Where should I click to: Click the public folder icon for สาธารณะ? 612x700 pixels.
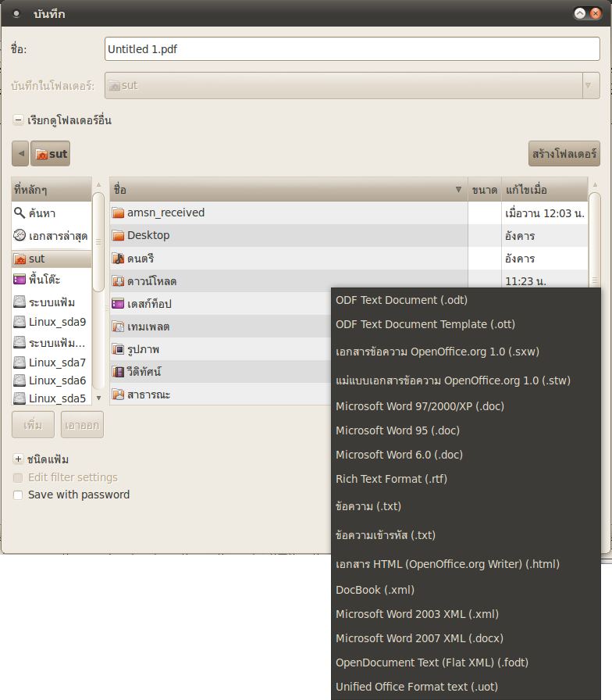(x=118, y=395)
